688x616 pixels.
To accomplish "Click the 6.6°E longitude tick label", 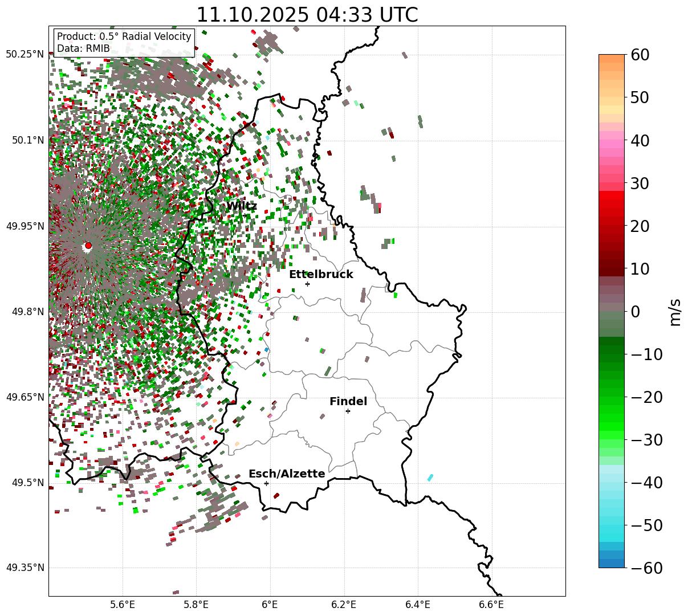I will tap(491, 604).
